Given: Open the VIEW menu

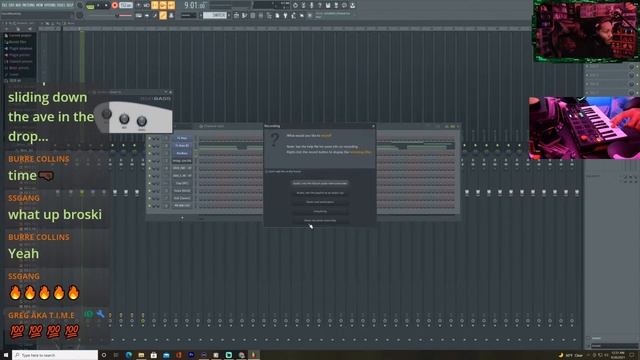Looking at the screenshot, I should (x=40, y=5).
